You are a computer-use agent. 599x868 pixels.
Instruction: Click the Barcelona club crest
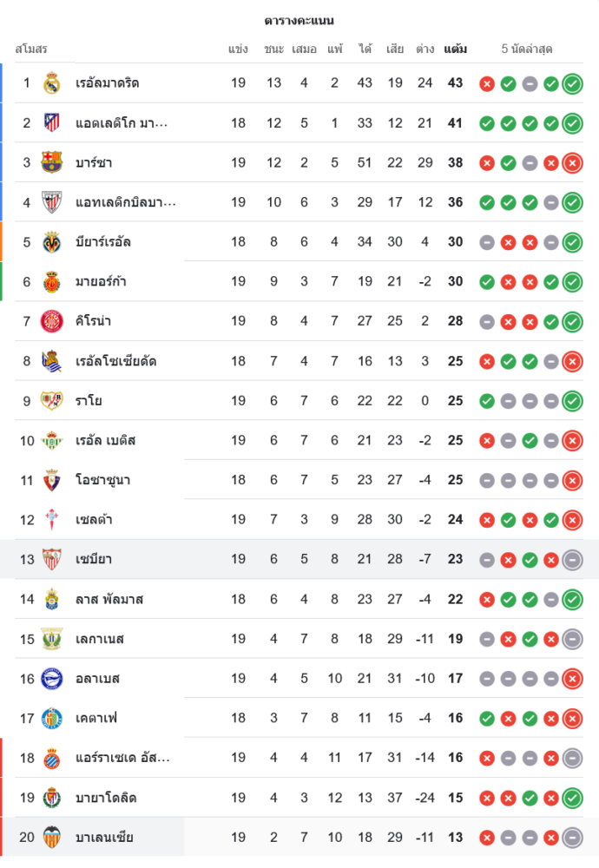52,162
